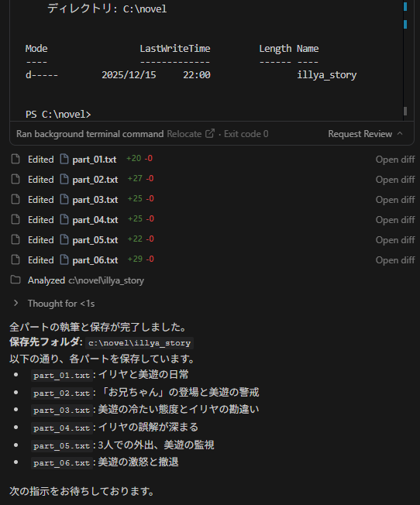Open diff for part_02.txt
This screenshot has height=505, width=420.
point(395,180)
